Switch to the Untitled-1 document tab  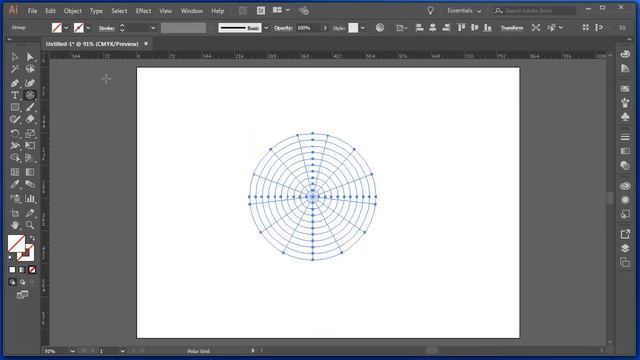92,44
